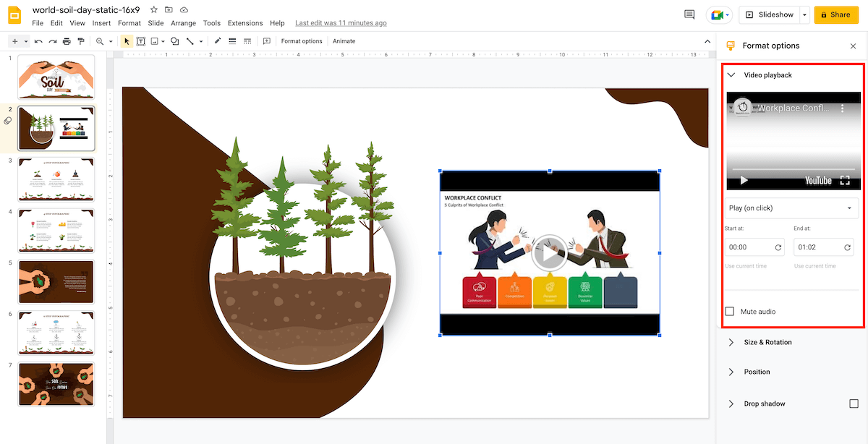
Task: Select slide 3 thumbnail
Action: 56,179
